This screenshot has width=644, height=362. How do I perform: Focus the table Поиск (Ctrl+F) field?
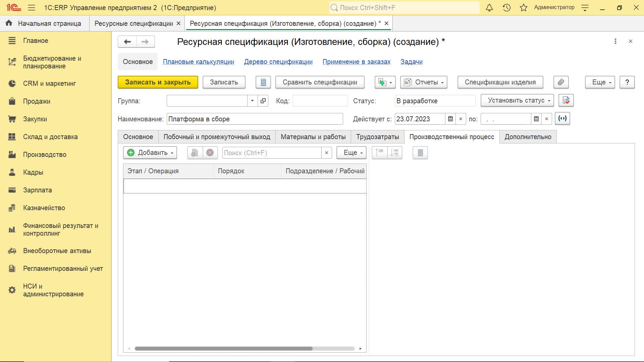(x=272, y=153)
